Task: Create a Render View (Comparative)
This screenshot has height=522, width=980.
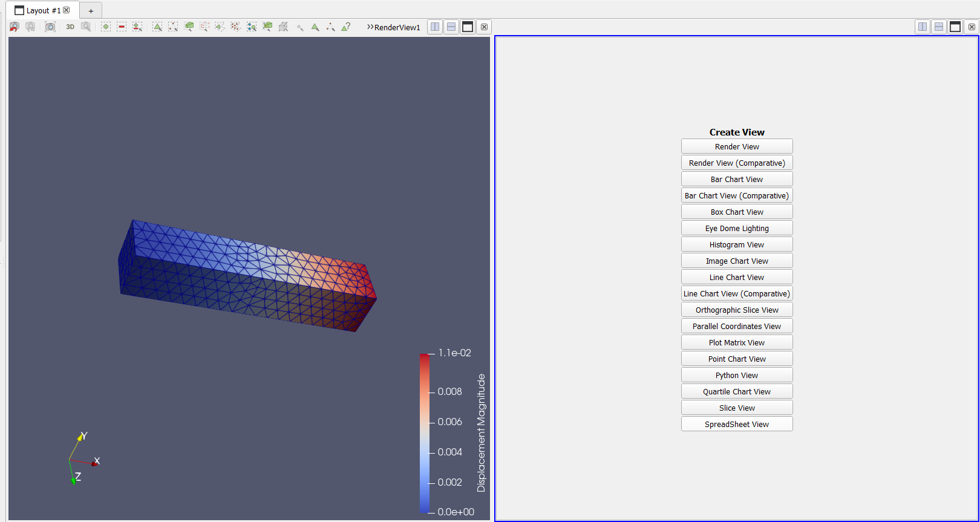Action: (x=737, y=163)
